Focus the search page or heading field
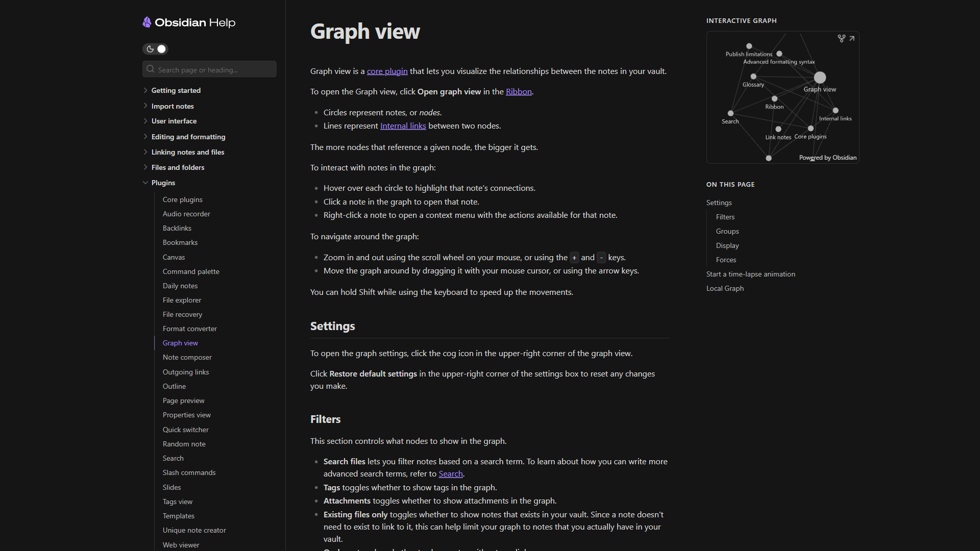 click(209, 69)
